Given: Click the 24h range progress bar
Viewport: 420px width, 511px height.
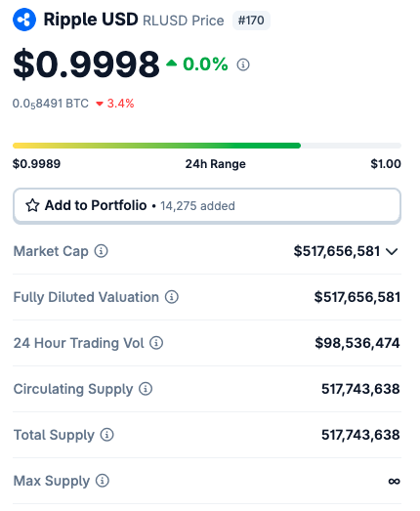Looking at the screenshot, I should click(207, 146).
